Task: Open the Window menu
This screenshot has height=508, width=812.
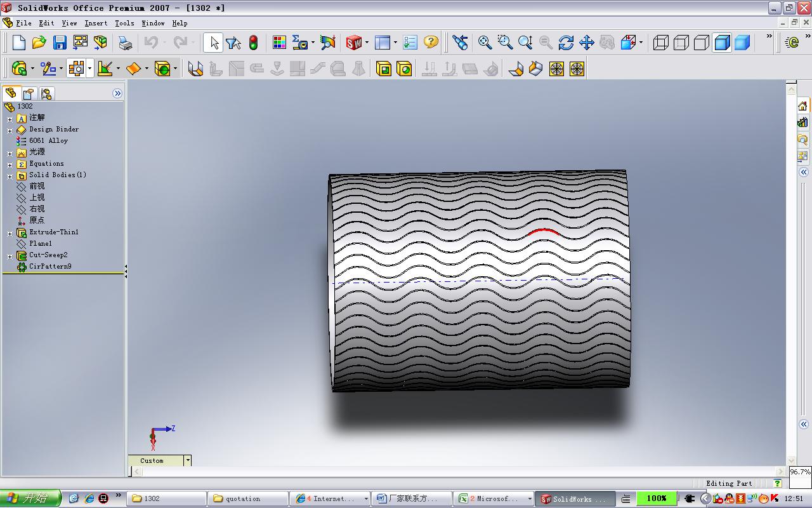Action: point(153,23)
